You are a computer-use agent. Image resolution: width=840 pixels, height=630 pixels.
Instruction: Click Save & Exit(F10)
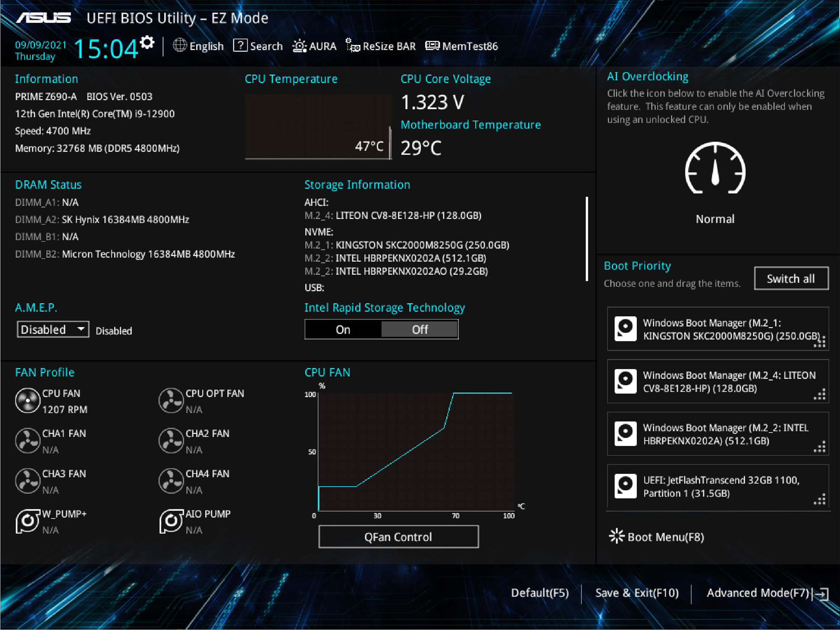(x=637, y=593)
